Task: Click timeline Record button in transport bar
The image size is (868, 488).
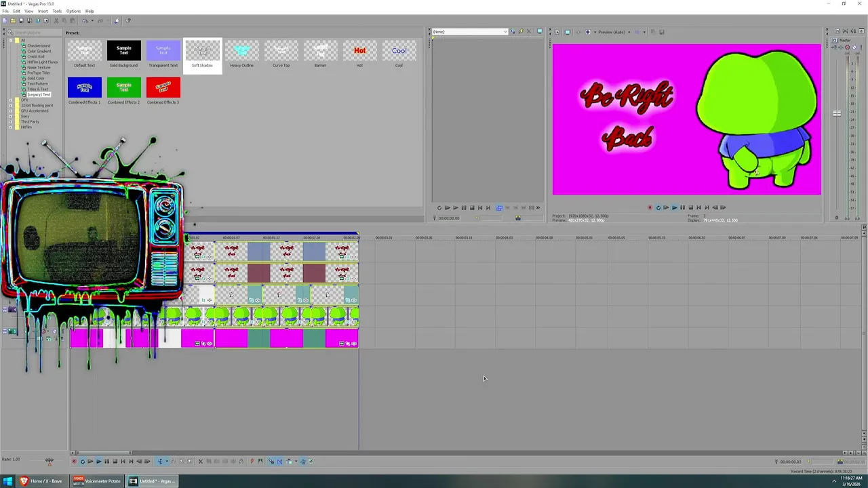Action: 74,462
